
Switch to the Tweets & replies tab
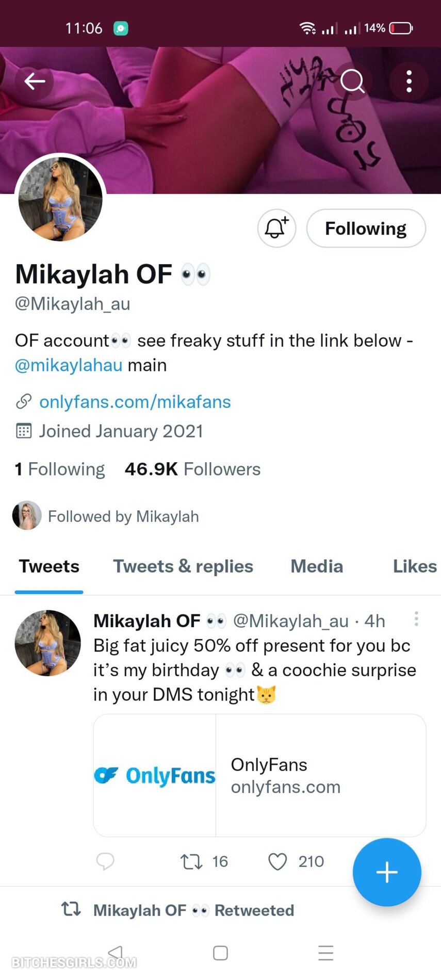183,566
